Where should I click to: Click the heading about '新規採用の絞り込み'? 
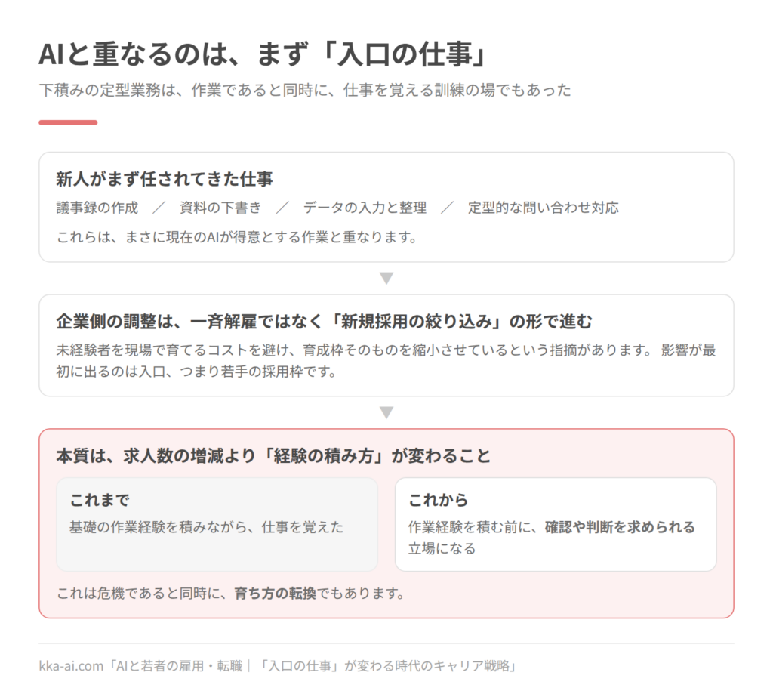point(325,322)
